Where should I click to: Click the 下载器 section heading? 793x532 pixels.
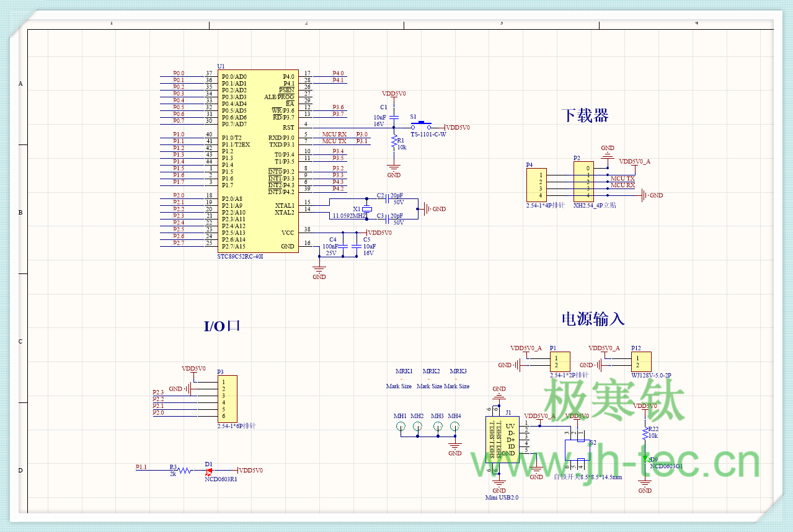point(585,116)
